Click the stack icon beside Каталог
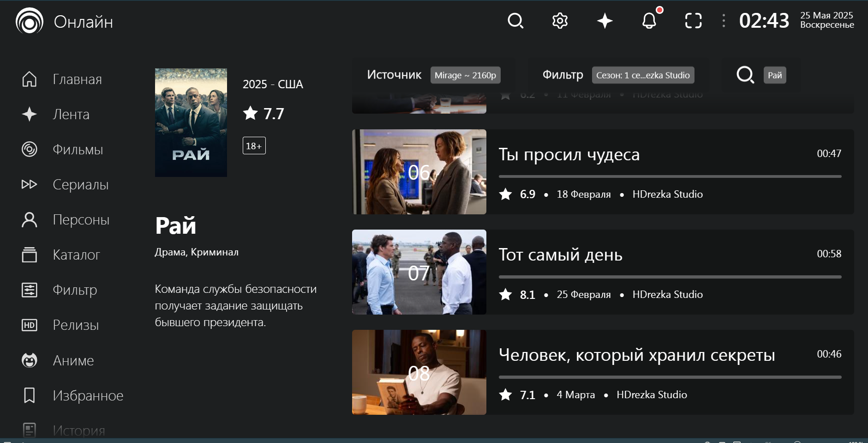This screenshot has width=868, height=443. click(x=30, y=255)
